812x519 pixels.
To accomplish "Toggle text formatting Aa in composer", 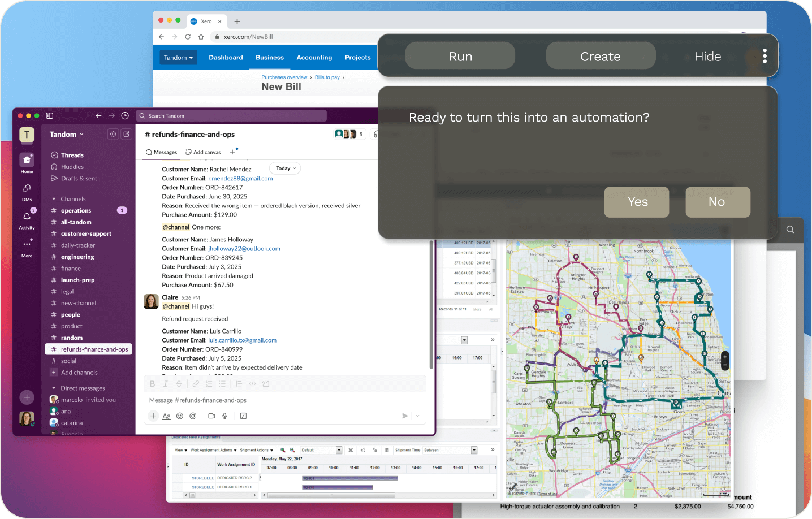I will click(x=166, y=416).
